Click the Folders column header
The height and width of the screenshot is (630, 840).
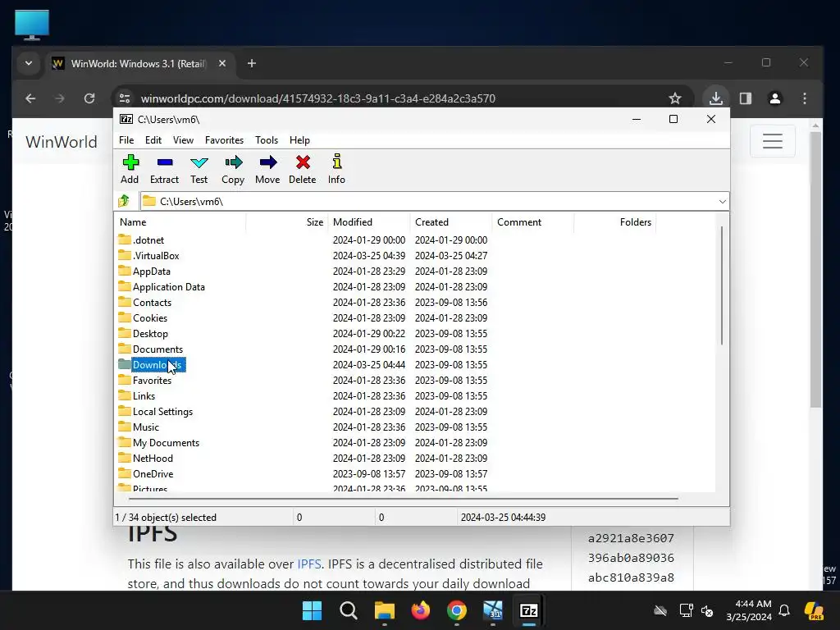click(x=615, y=221)
